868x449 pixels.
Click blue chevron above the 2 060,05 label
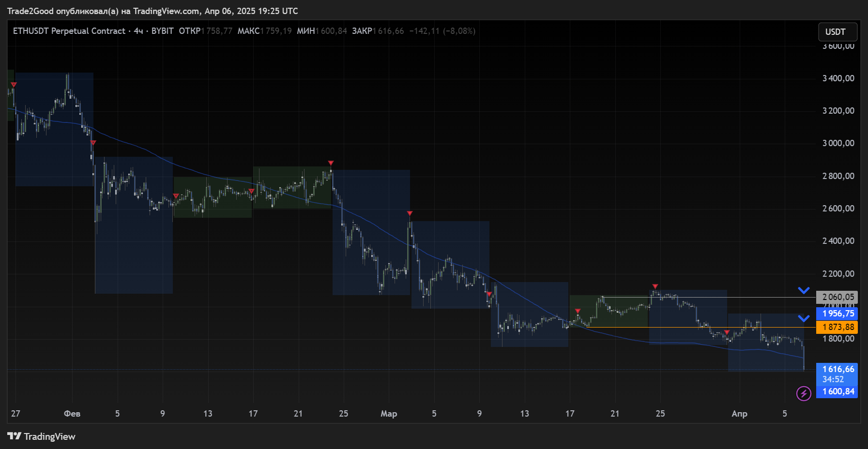pyautogui.click(x=804, y=290)
